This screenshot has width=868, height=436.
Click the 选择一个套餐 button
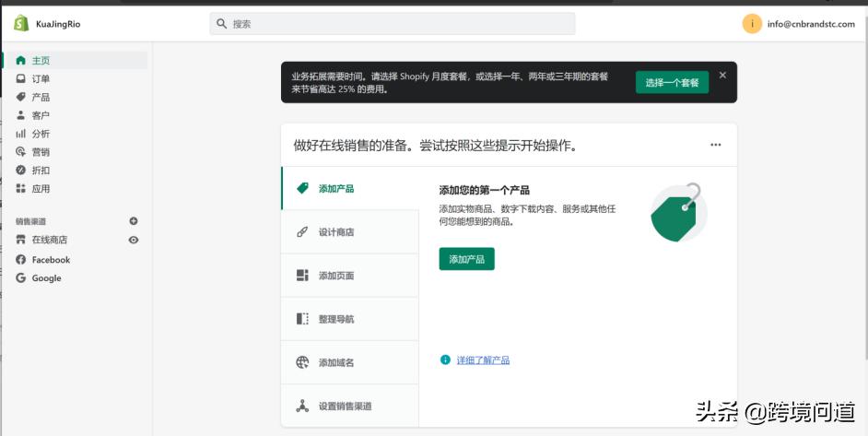coord(672,83)
